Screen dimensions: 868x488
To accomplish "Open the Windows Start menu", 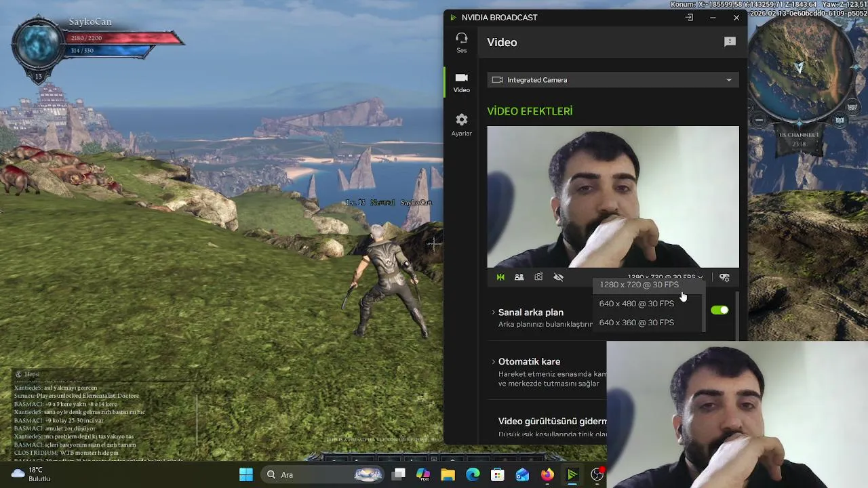I will coord(245,474).
